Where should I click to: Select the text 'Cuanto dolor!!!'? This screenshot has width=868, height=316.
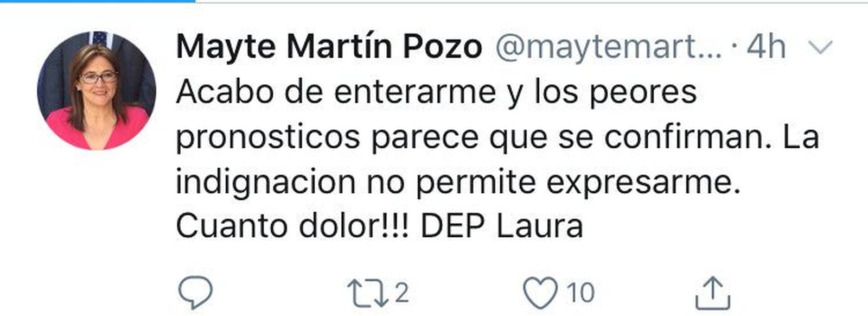pos(295,225)
